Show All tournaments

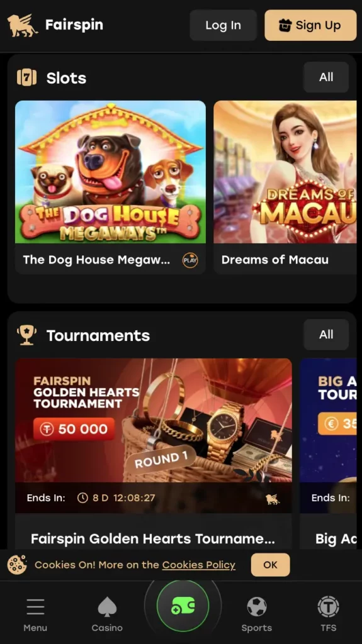click(x=326, y=335)
